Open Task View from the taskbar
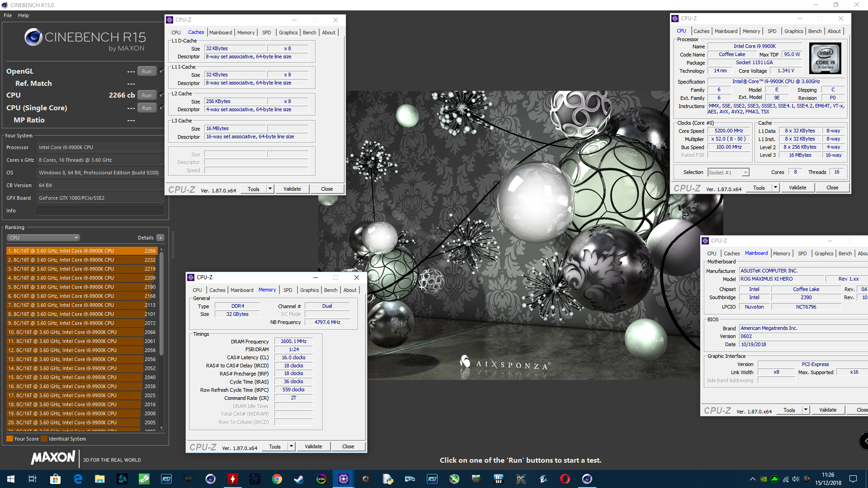Viewport: 868px width, 488px height. click(x=33, y=479)
